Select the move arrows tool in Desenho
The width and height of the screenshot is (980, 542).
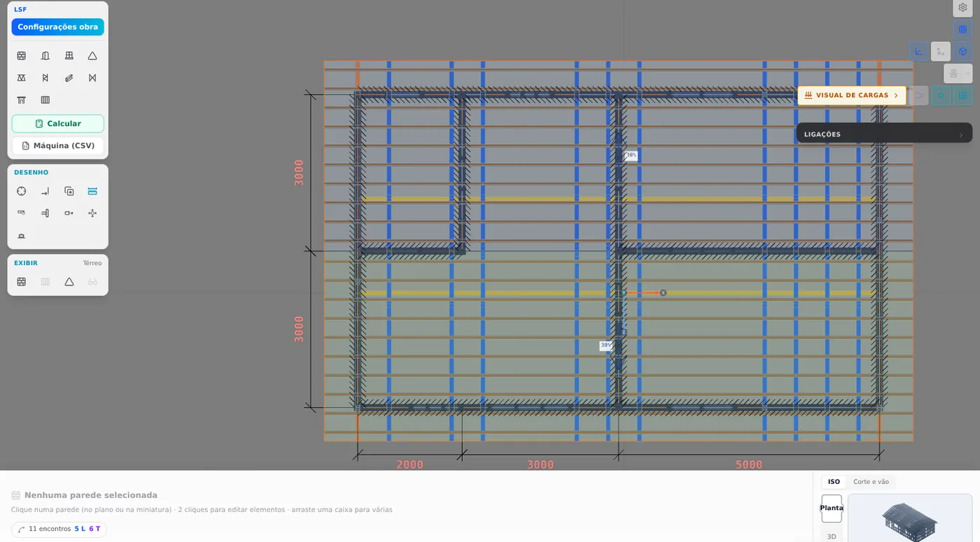tap(92, 213)
